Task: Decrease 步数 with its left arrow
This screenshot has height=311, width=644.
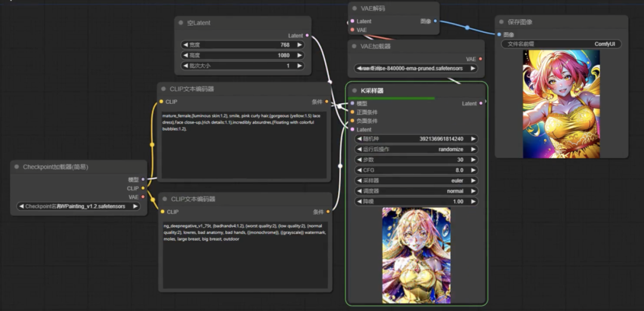Action: (x=360, y=159)
